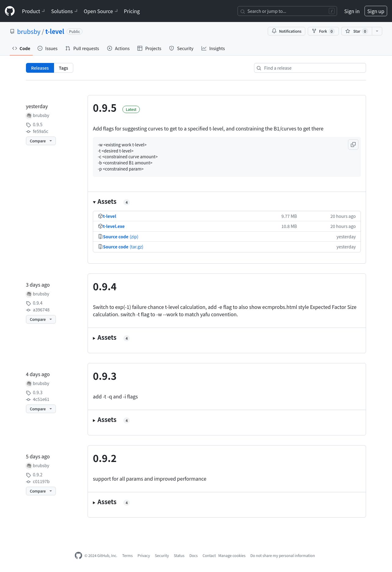Viewport: 392px width, 572px height.
Task: Open the 0.9.4 release title
Action: (105, 287)
